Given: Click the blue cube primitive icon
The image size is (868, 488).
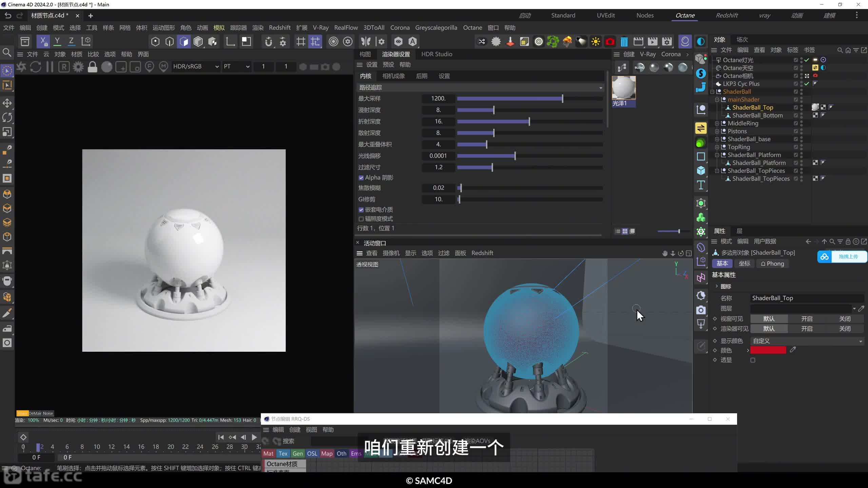Looking at the screenshot, I should click(x=701, y=170).
